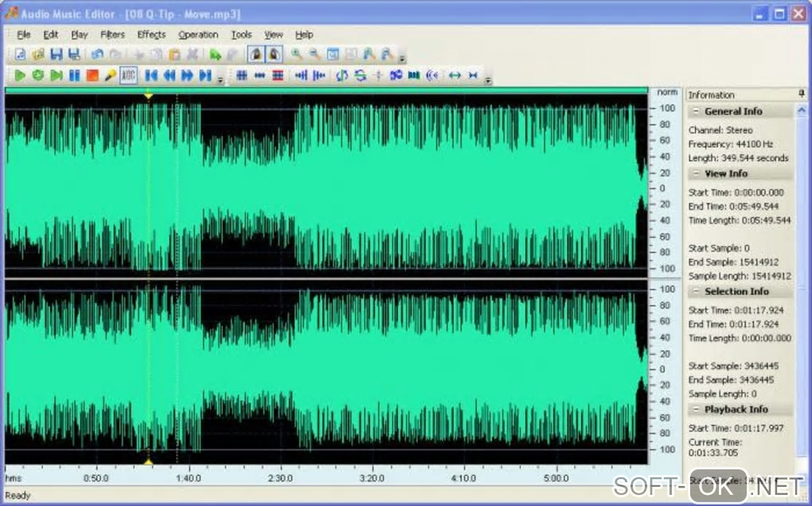Click the red and blue grid icon

point(278,76)
